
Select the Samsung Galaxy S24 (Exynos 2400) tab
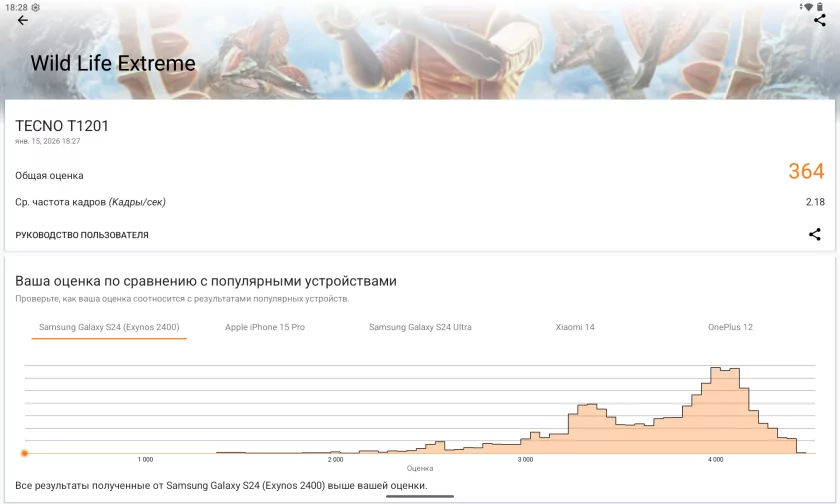click(109, 327)
